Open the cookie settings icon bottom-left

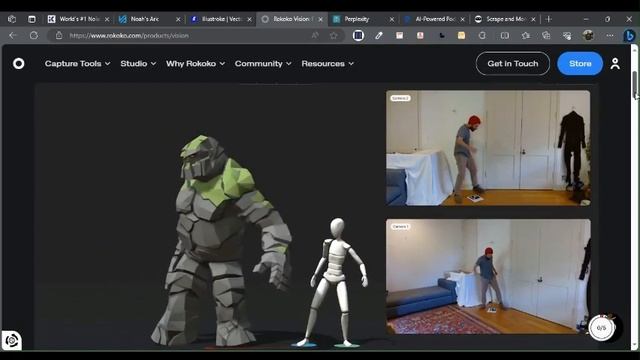pos(11,340)
